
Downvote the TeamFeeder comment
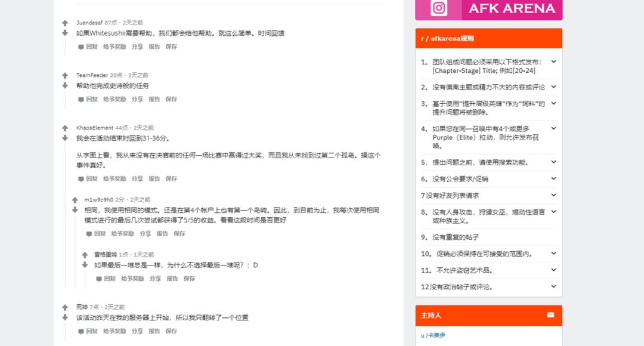[x=65, y=85]
